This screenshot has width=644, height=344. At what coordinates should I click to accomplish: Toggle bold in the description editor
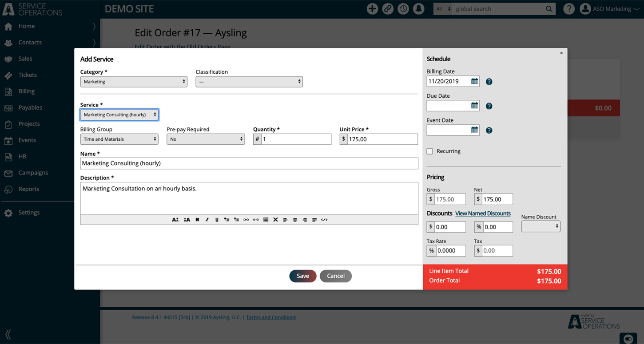[197, 220]
